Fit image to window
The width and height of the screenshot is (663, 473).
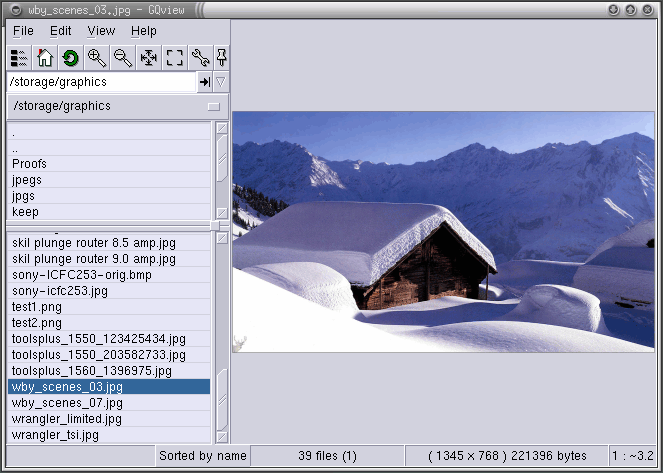point(149,58)
